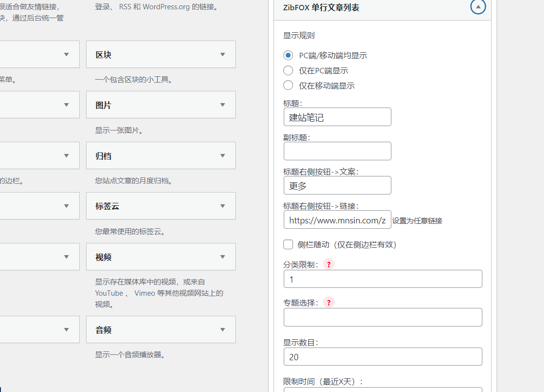Image resolution: width=544 pixels, height=392 pixels.
Task: Select 仅在PC端显示 radio option
Action: point(288,70)
